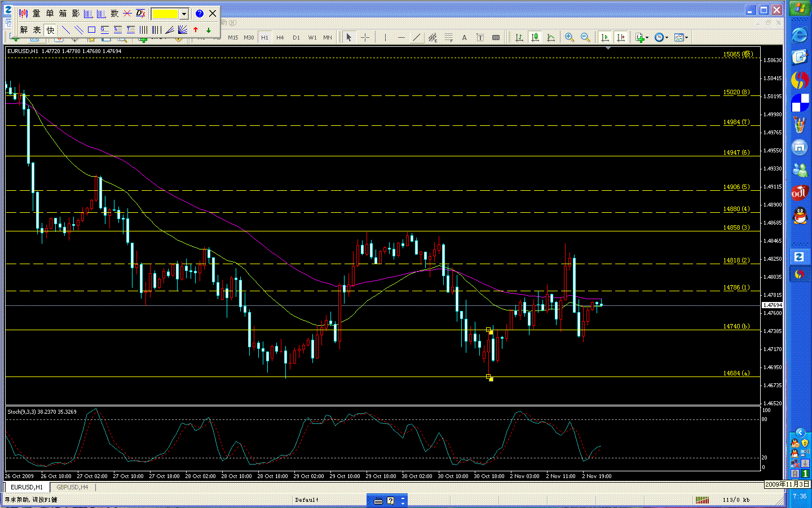Image resolution: width=812 pixels, height=508 pixels.
Task: Zoom in on the chart
Action: (570, 37)
